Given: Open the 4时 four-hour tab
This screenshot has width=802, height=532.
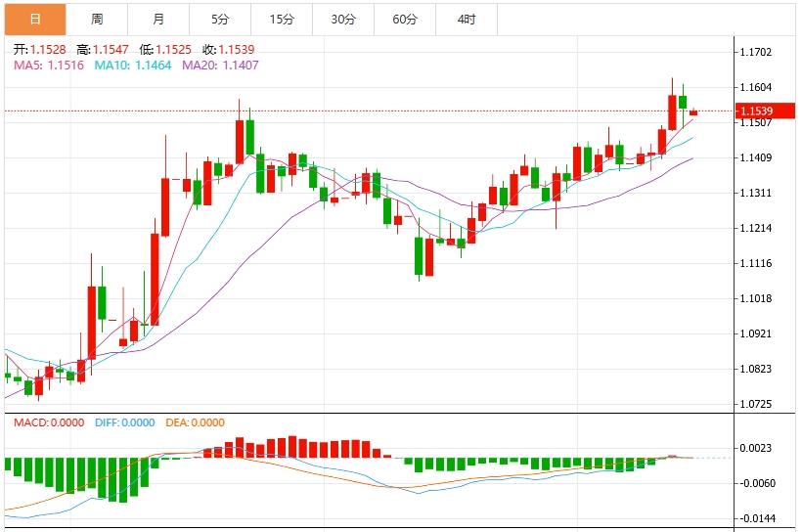Looking at the screenshot, I should [x=467, y=20].
